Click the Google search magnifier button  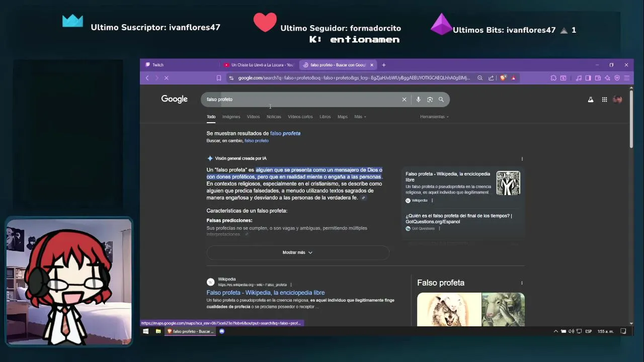[x=441, y=100]
